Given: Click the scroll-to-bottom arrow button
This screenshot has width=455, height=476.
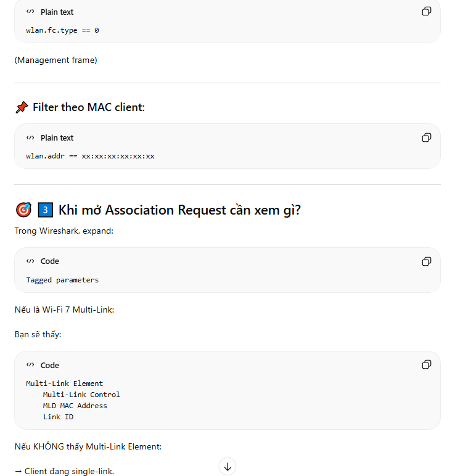Looking at the screenshot, I should click(x=227, y=467).
